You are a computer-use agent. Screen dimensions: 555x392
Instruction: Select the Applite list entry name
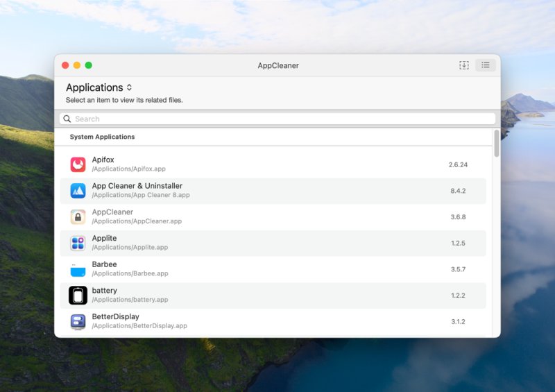click(x=105, y=238)
